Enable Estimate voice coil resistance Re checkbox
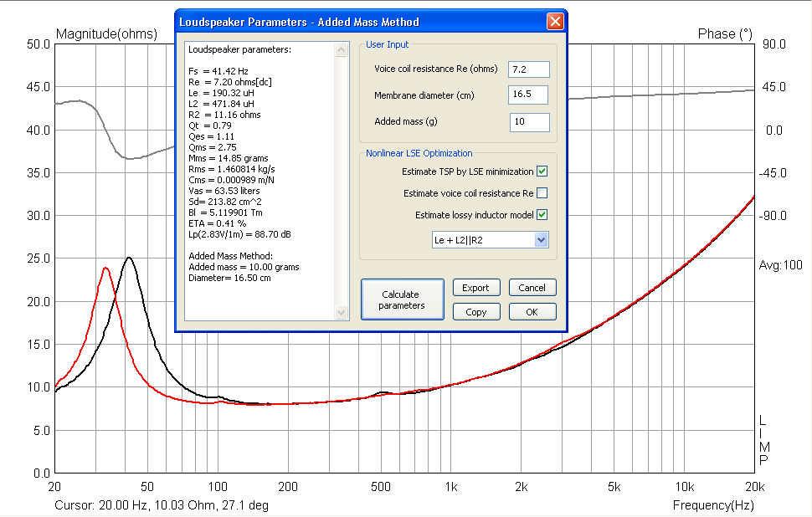 point(542,193)
